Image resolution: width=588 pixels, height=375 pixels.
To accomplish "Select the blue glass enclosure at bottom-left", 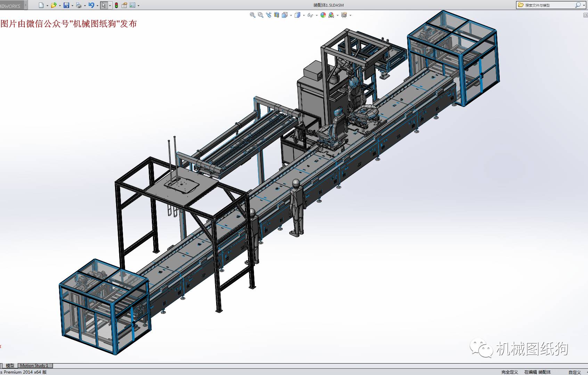I will [x=105, y=306].
